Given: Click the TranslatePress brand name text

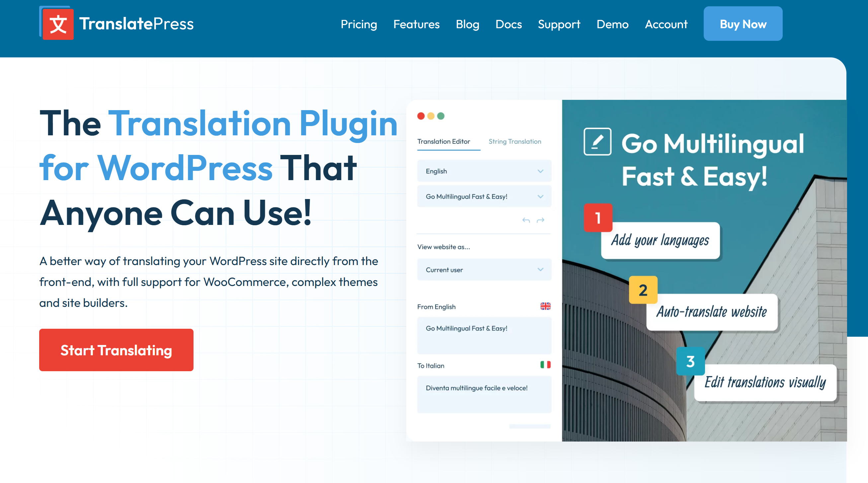Looking at the screenshot, I should click(x=136, y=24).
